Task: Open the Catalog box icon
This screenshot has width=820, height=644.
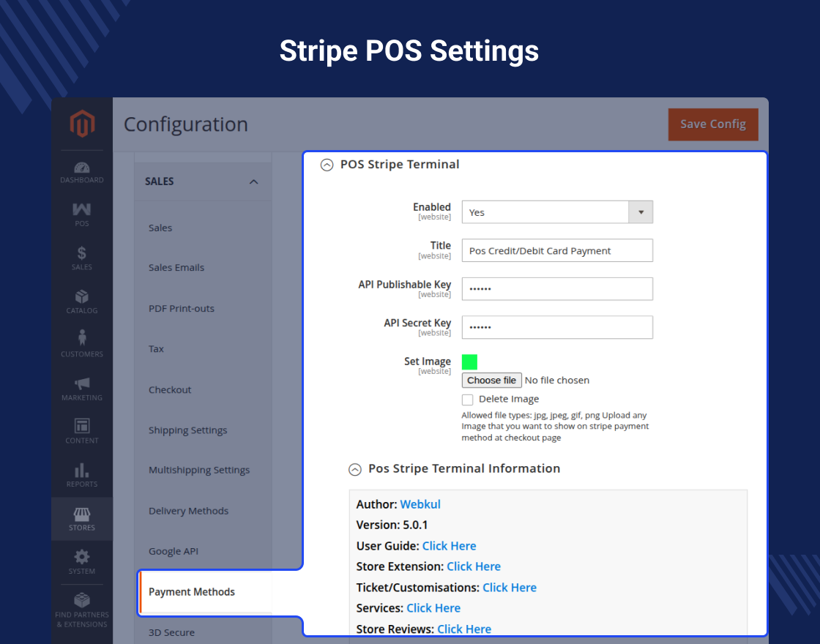Action: [x=81, y=297]
